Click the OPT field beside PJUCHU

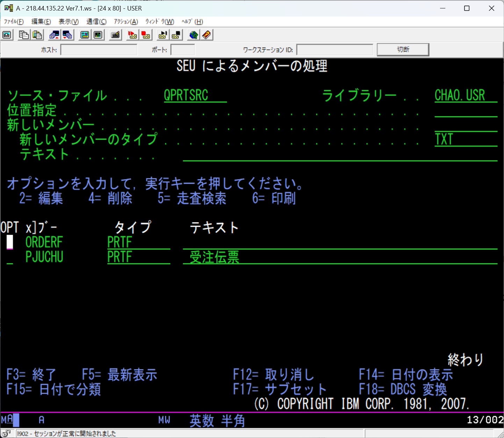coord(10,257)
